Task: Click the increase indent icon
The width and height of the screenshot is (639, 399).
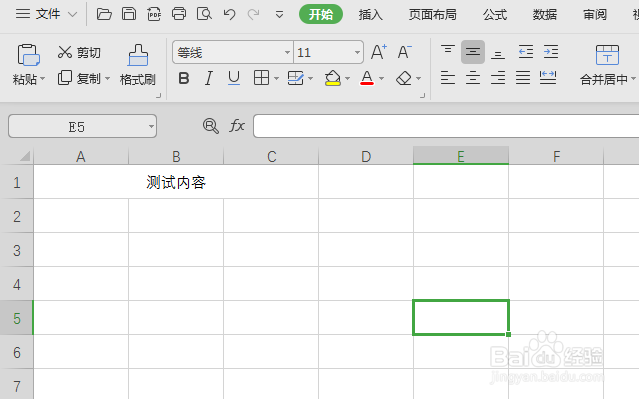Action: [x=551, y=52]
